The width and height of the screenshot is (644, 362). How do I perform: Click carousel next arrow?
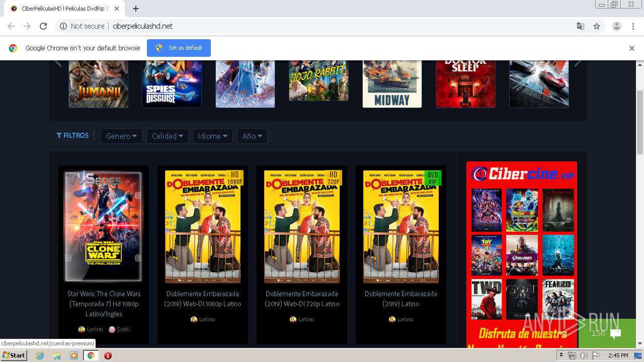pyautogui.click(x=578, y=63)
